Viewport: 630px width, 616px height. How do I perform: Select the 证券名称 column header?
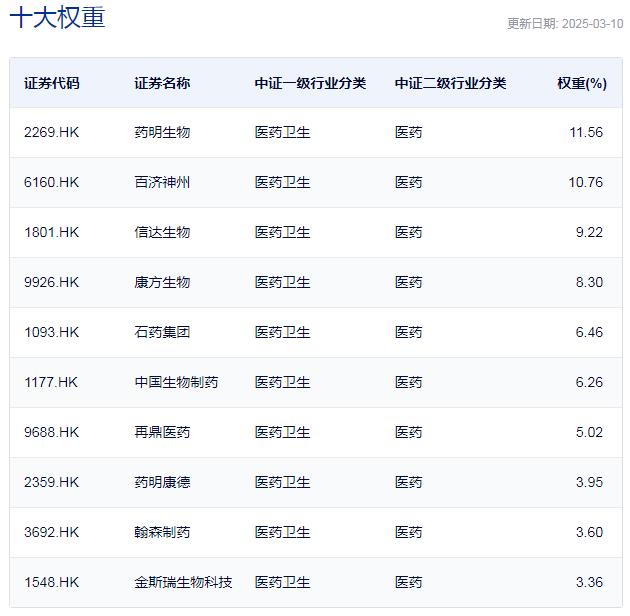coord(162,83)
